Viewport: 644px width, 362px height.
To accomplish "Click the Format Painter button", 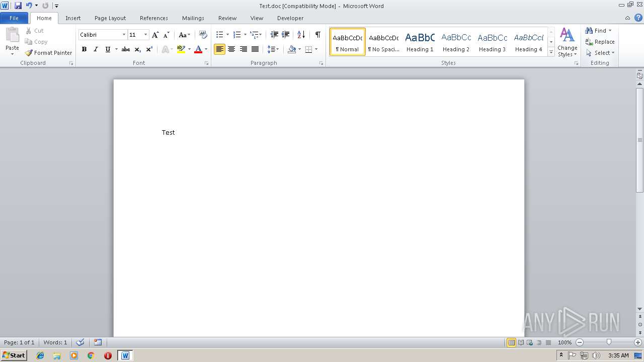I will pos(48,53).
